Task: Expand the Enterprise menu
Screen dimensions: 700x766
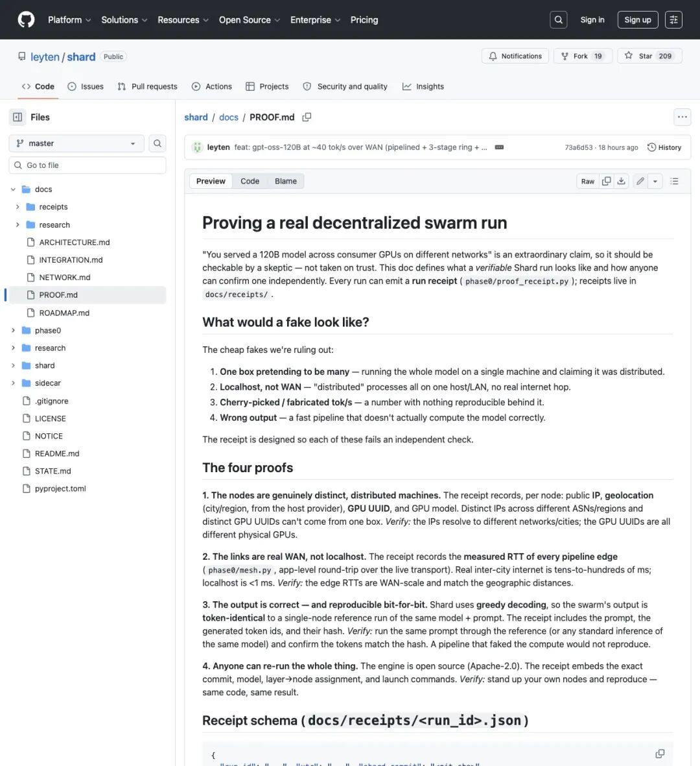Action: [316, 20]
